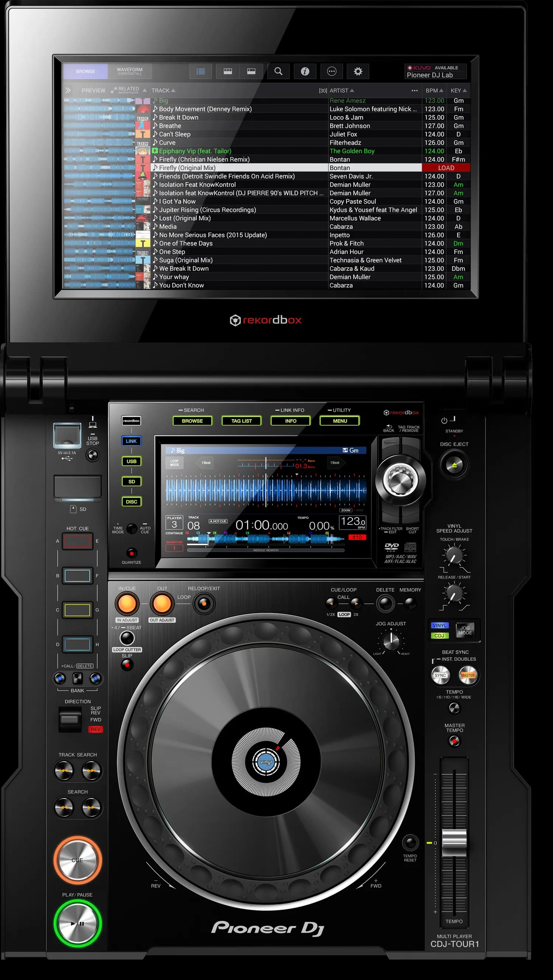This screenshot has height=980, width=553.
Task: Open the settings gear icon
Action: click(358, 71)
